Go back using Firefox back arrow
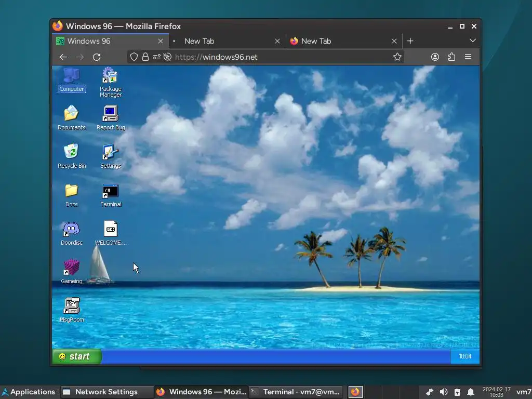The width and height of the screenshot is (532, 399). pyautogui.click(x=63, y=57)
